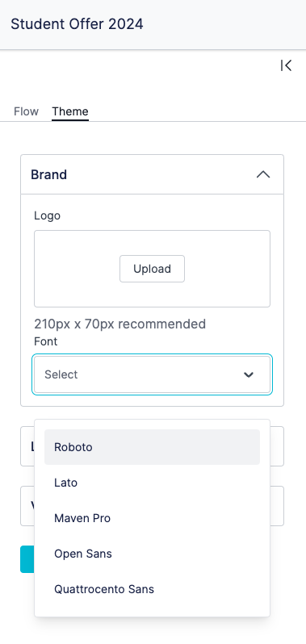
Task: Click the partially hidden cyan button
Action: 27,559
